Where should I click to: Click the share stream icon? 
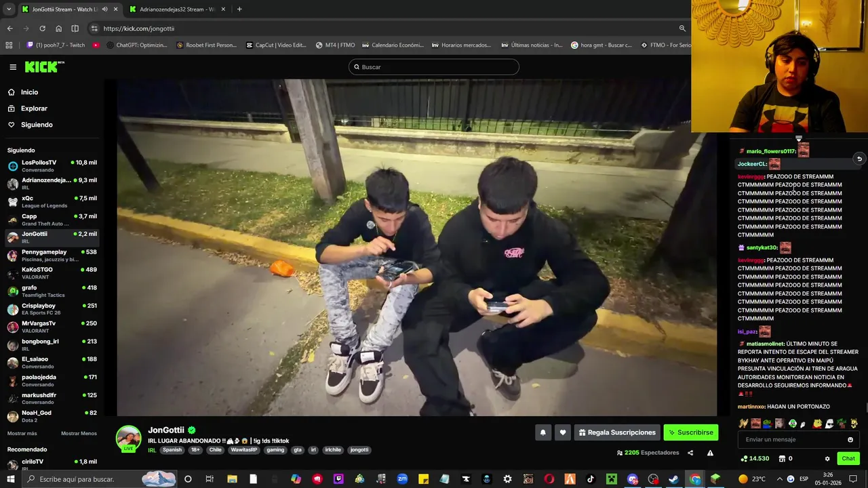point(690,453)
